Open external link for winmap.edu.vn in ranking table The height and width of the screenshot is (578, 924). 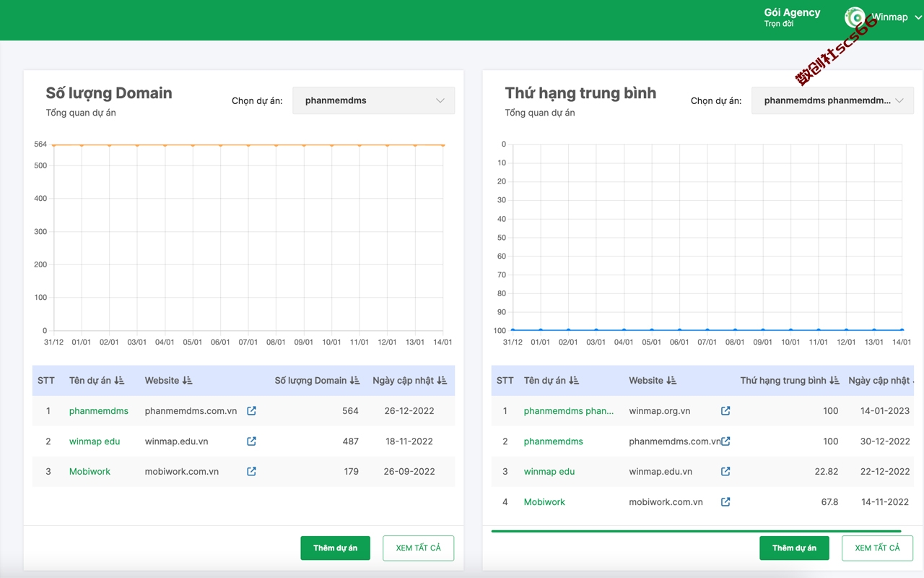click(725, 471)
